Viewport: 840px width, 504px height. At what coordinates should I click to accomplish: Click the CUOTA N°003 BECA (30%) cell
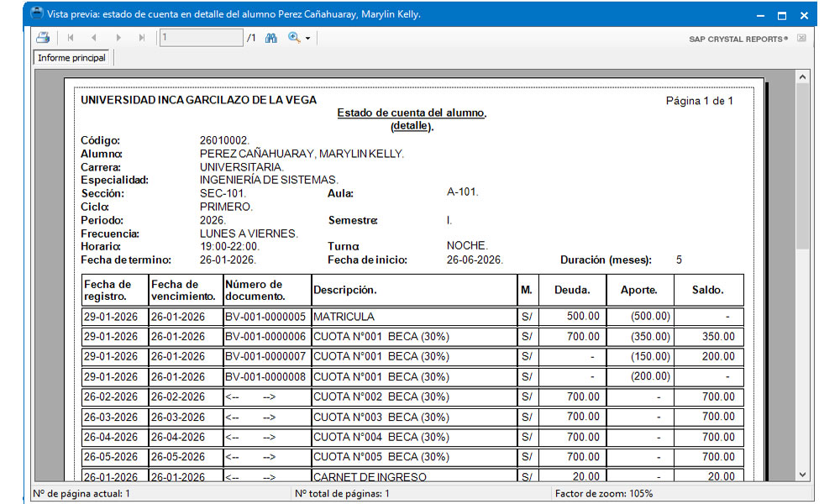[x=414, y=417]
